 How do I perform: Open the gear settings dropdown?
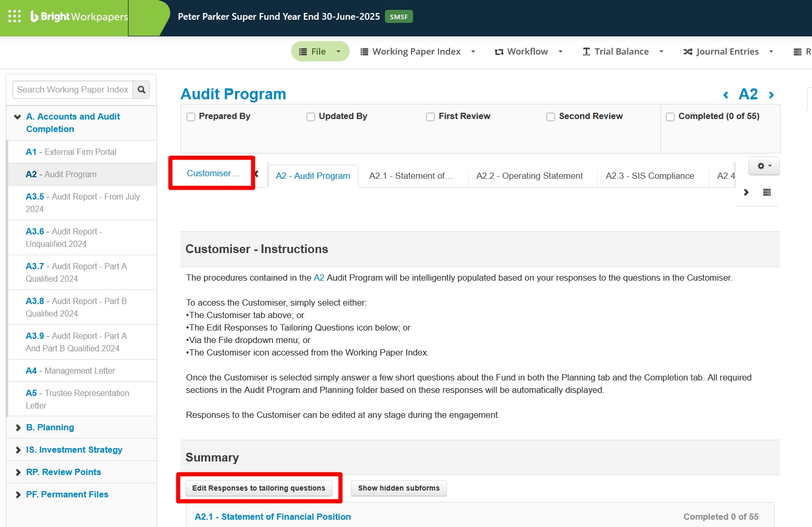(764, 166)
